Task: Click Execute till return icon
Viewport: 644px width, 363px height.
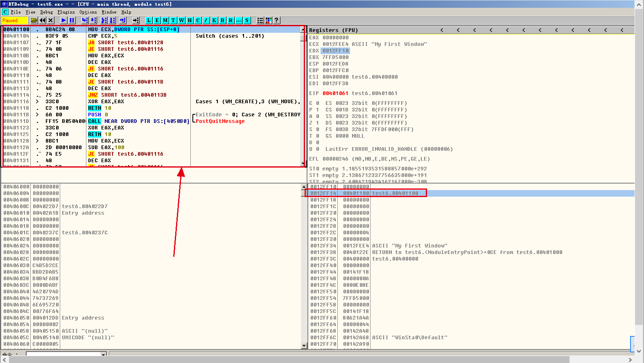Action: coord(122,20)
